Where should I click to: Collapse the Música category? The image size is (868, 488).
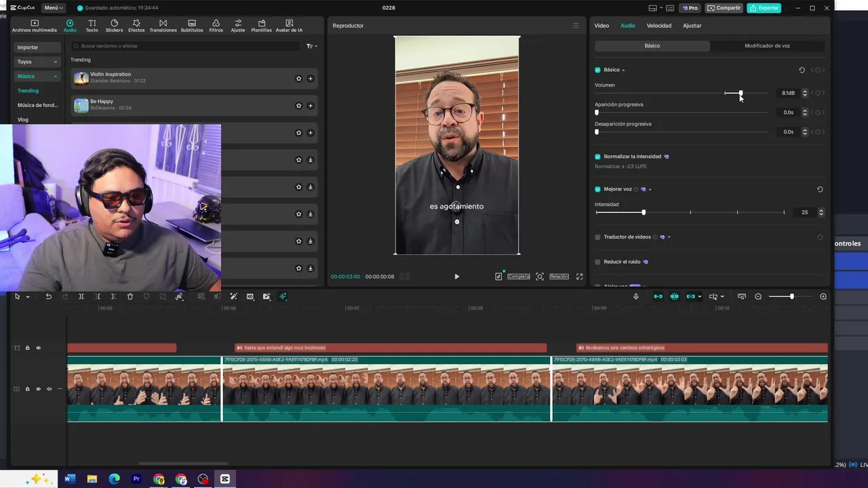coord(37,76)
